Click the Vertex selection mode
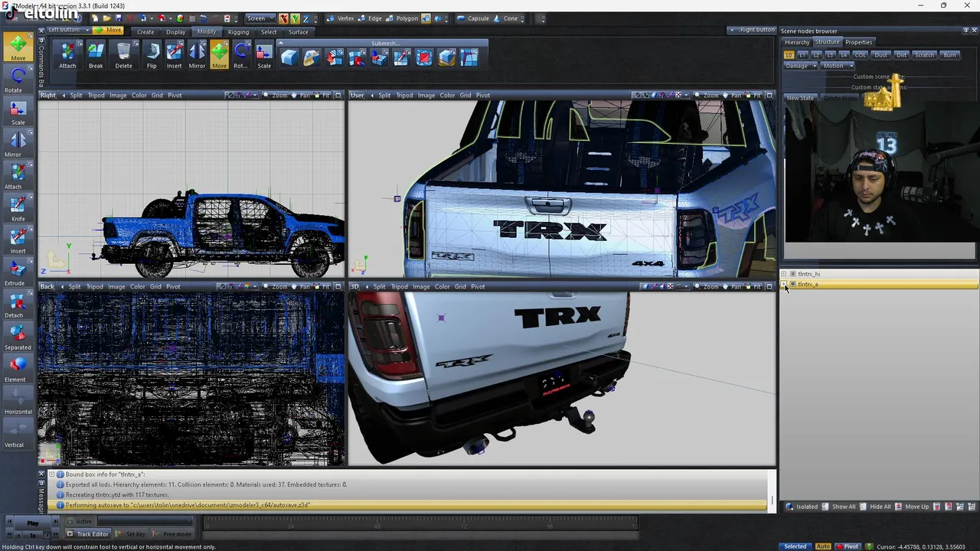The width and height of the screenshot is (980, 551). [x=341, y=18]
